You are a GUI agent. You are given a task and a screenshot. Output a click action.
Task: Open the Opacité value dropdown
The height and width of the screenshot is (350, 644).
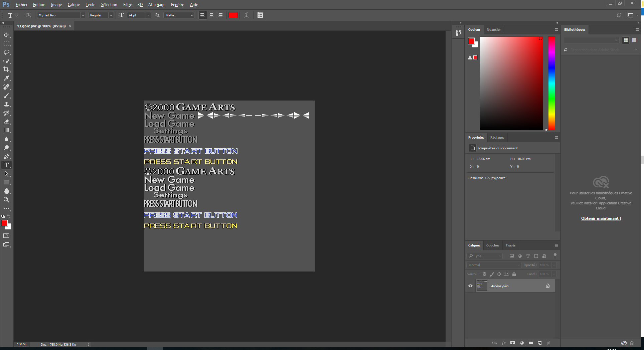554,265
